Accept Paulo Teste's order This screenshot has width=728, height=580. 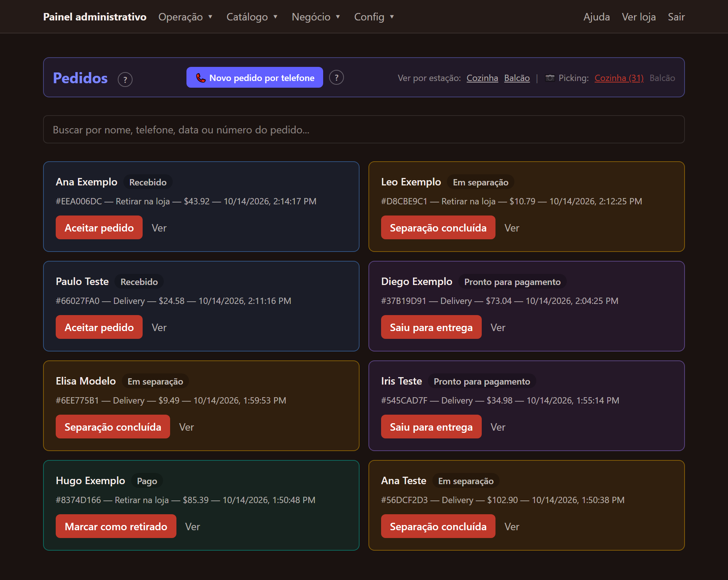pyautogui.click(x=99, y=327)
